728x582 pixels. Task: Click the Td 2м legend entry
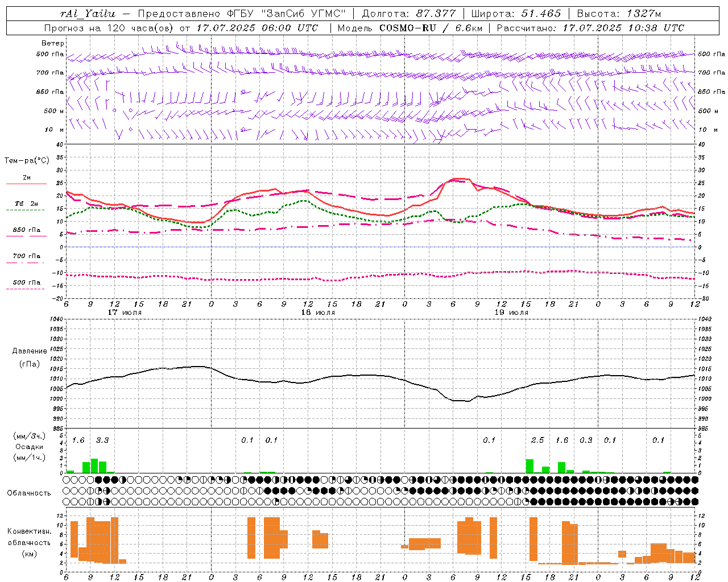[27, 203]
